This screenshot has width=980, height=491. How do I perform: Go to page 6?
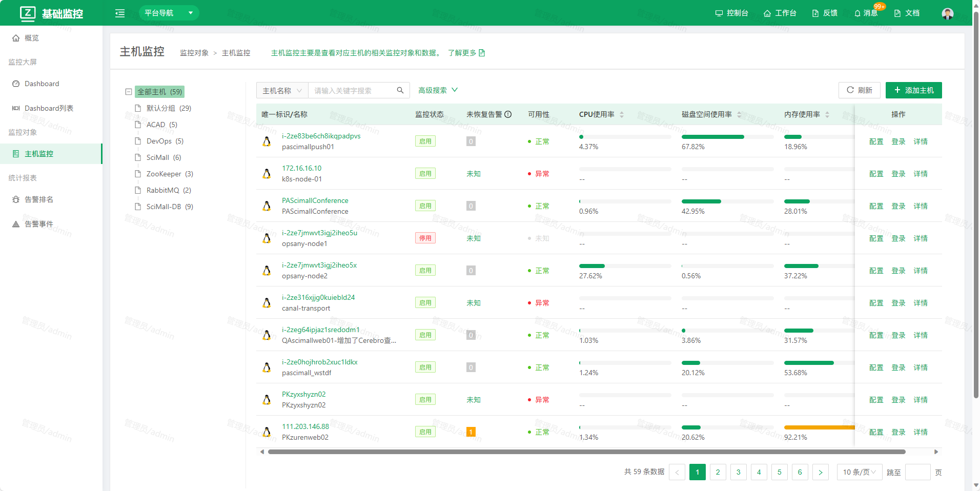pos(800,472)
